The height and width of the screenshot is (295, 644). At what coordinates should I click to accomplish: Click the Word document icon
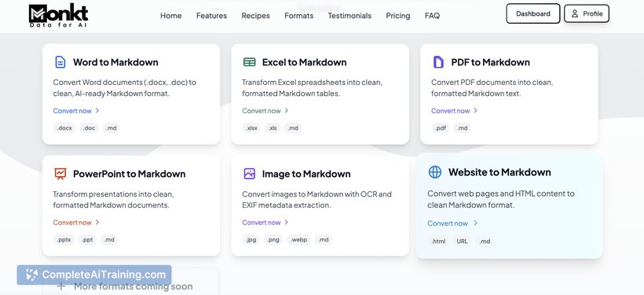(60, 62)
